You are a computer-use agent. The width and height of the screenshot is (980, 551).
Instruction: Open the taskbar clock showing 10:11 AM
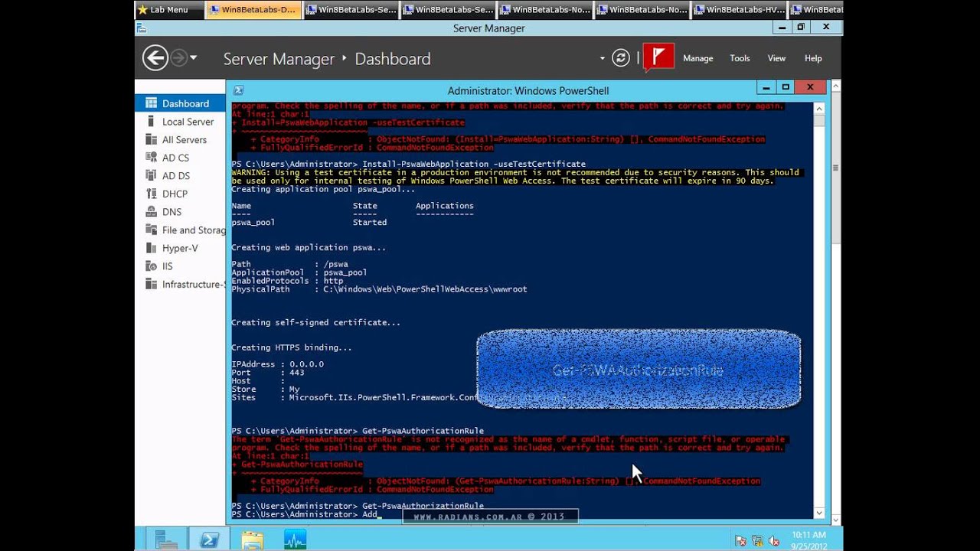coord(808,540)
